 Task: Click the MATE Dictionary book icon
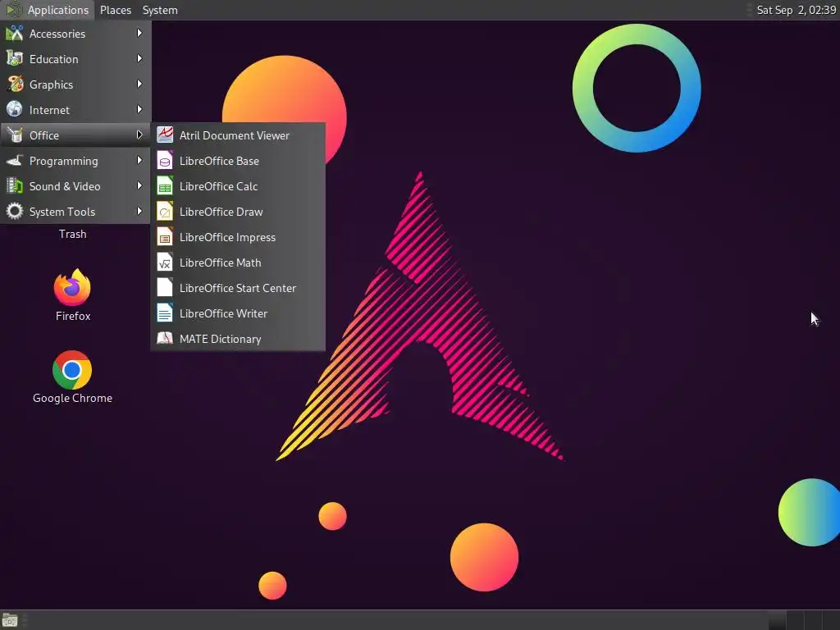(165, 339)
